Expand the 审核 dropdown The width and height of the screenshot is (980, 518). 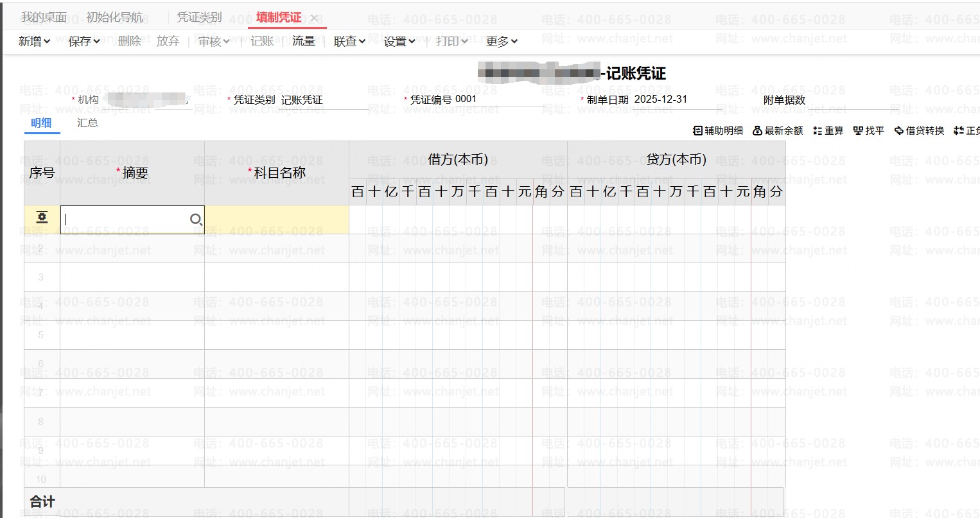pos(214,42)
